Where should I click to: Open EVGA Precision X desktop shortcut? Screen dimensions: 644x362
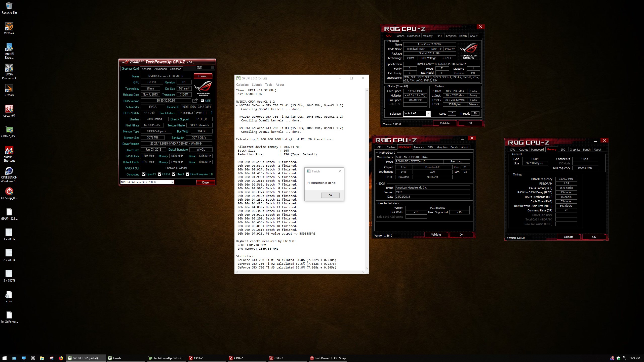coord(9,72)
